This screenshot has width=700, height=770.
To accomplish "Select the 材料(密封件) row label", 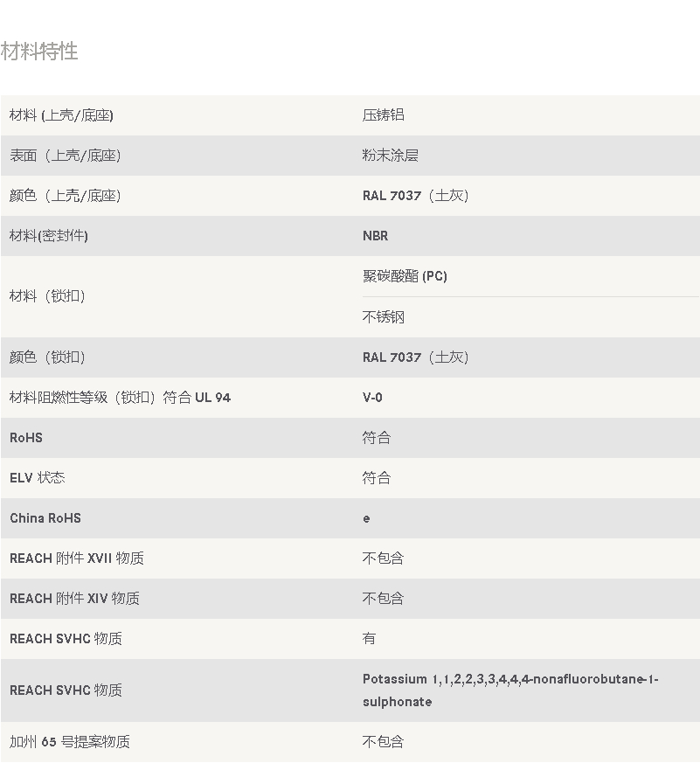I will (x=49, y=236).
